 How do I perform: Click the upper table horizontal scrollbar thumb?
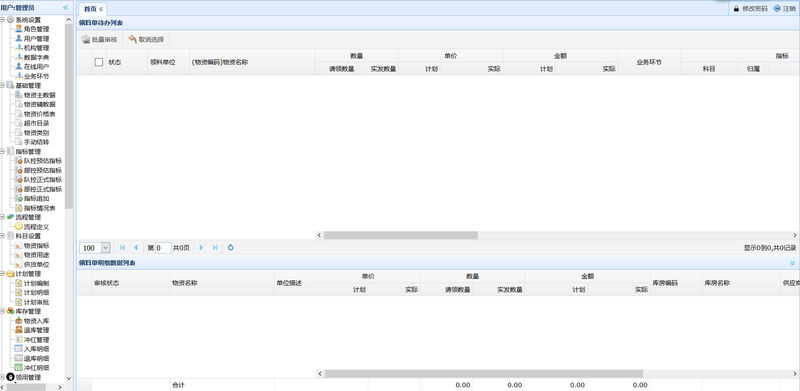401,235
